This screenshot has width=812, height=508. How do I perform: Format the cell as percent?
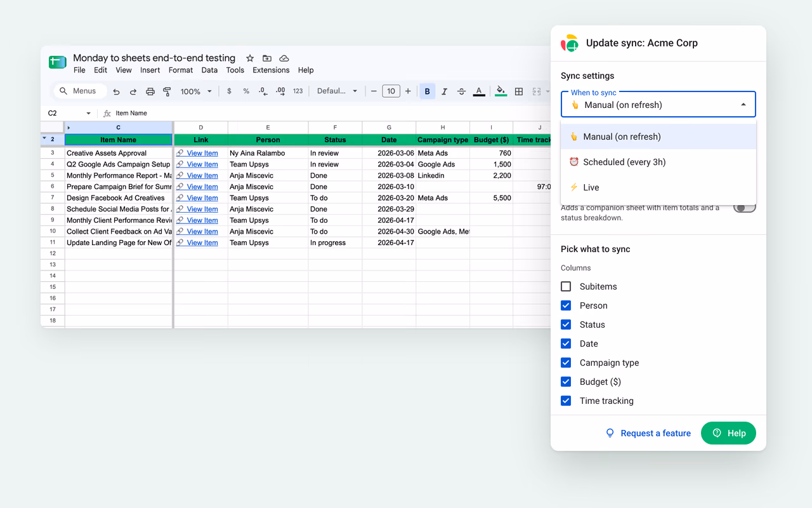click(x=246, y=91)
